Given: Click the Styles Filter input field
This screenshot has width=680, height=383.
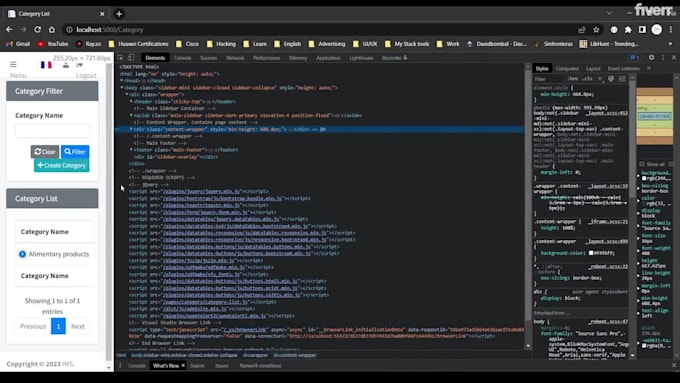Looking at the screenshot, I should point(549,79).
